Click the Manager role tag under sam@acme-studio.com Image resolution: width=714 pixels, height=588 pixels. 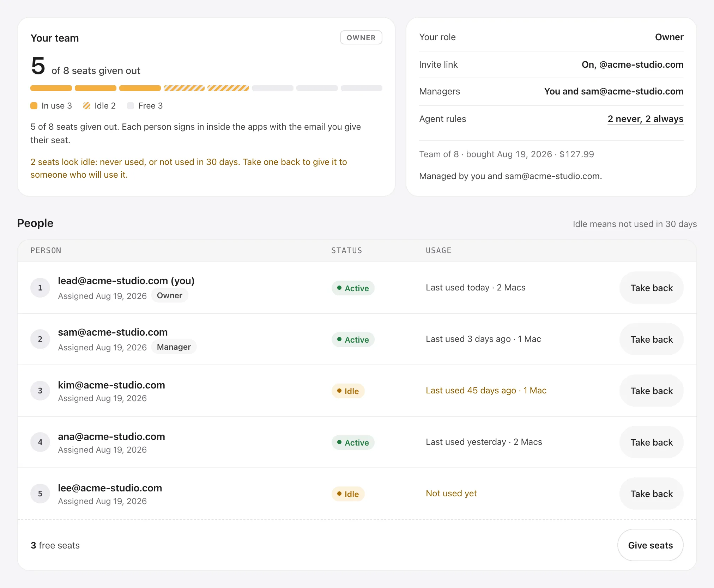pos(174,347)
